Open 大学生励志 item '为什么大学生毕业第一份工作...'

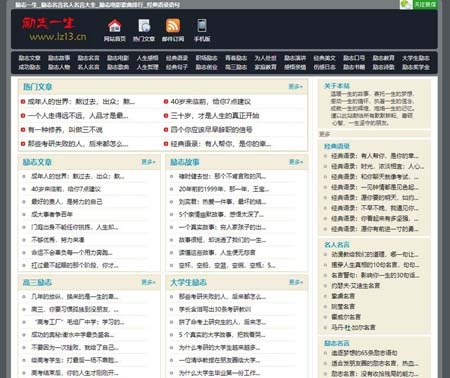tap(219, 373)
